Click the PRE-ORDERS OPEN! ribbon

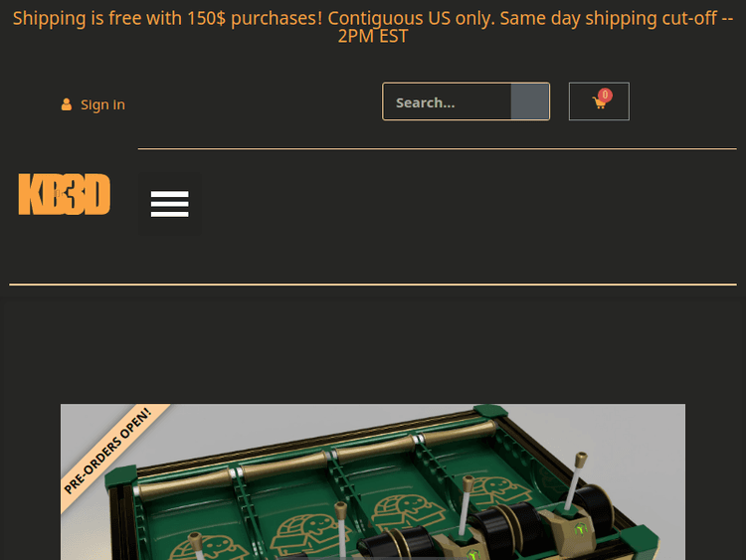click(108, 450)
